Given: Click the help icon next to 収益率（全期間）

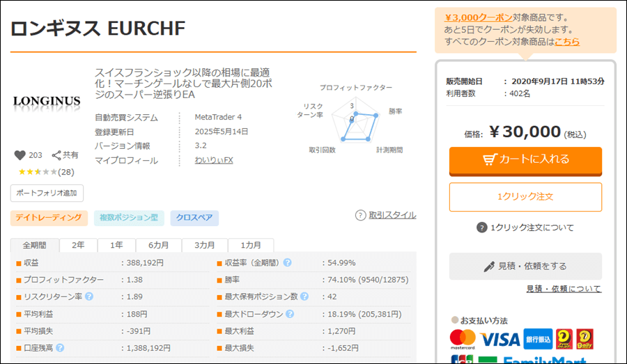Looking at the screenshot, I should (288, 263).
